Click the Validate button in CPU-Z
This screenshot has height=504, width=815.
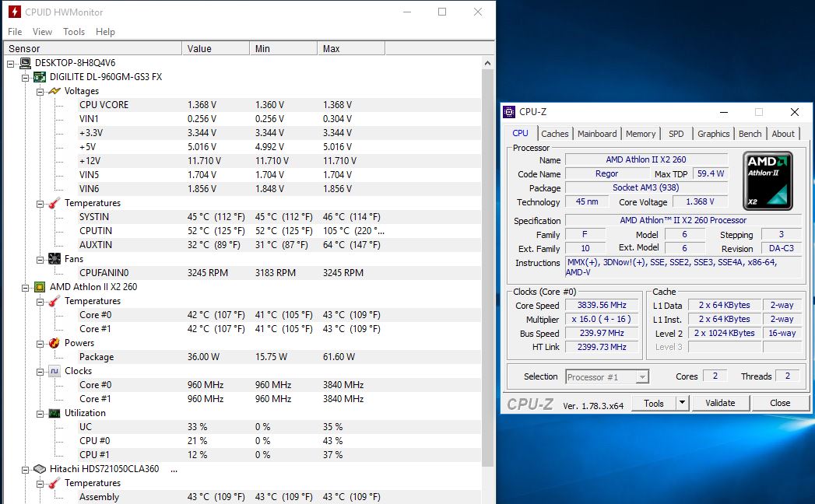tap(720, 403)
